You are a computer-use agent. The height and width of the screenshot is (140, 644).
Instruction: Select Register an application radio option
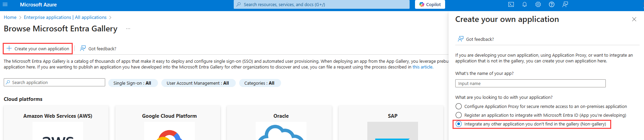click(459, 115)
